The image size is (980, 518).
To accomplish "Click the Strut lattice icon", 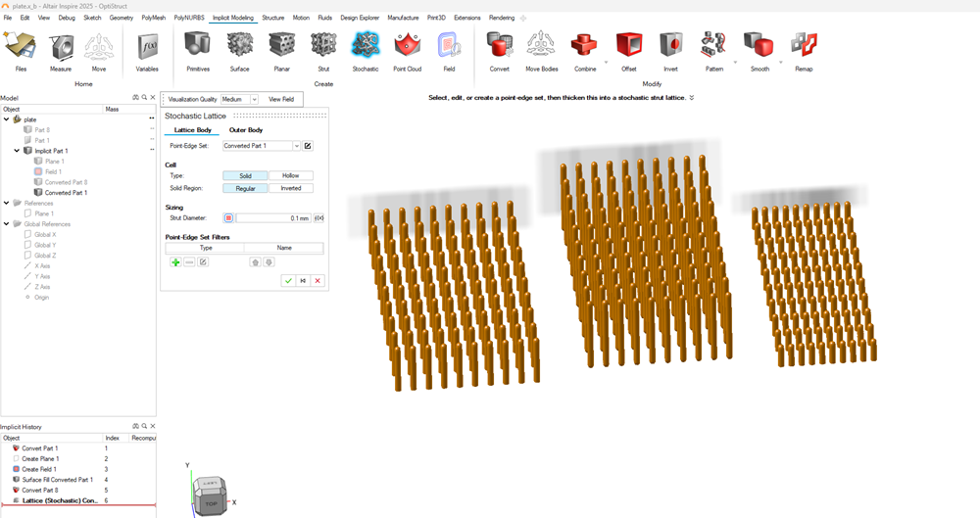I will [323, 45].
